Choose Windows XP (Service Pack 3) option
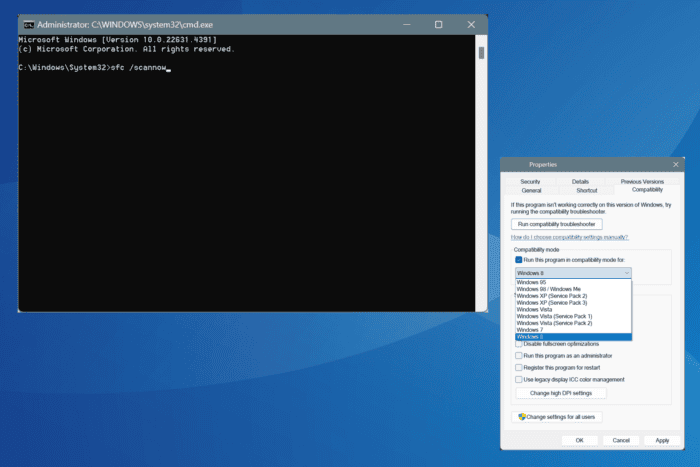The image size is (700, 467). click(552, 303)
